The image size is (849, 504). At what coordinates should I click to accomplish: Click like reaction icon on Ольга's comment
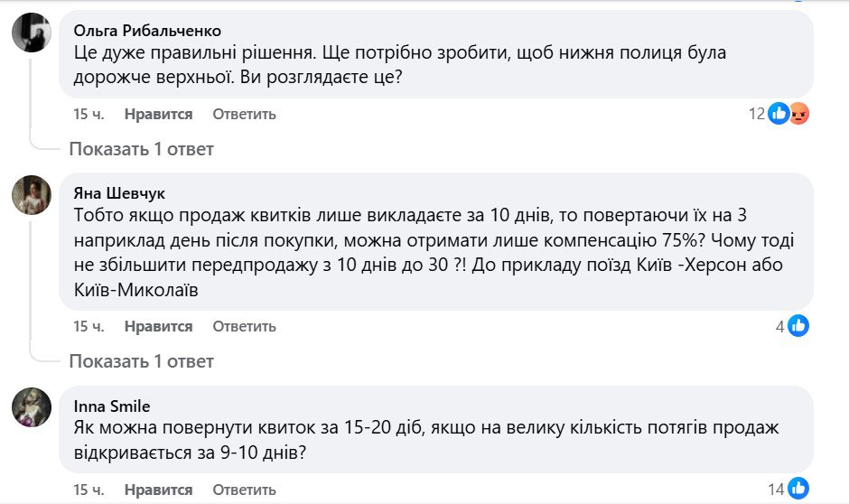pos(779,114)
